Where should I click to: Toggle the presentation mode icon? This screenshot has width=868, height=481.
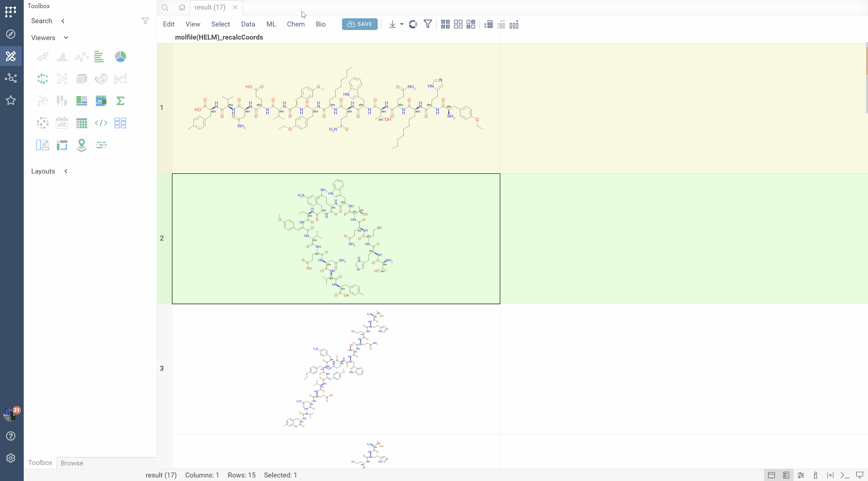(x=860, y=475)
